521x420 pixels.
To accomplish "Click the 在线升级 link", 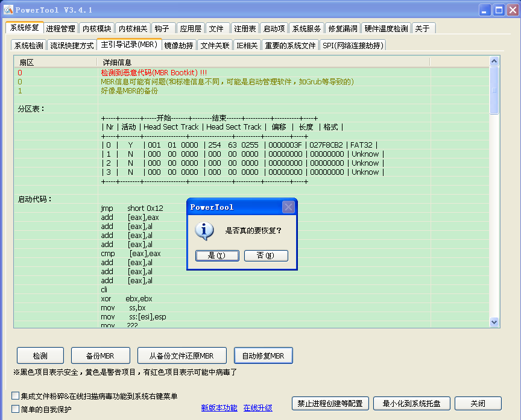I will tap(257, 408).
